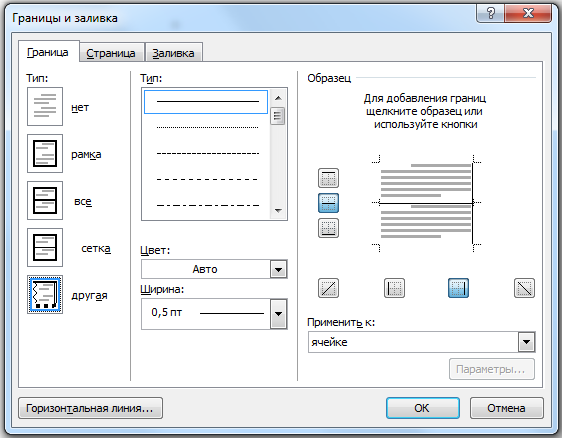Toggle the bottom border button in preview
This screenshot has height=438, width=562.
point(328,228)
